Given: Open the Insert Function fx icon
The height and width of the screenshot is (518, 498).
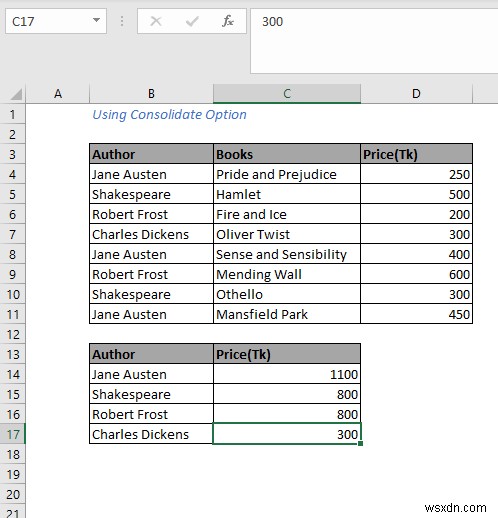Looking at the screenshot, I should coord(228,21).
